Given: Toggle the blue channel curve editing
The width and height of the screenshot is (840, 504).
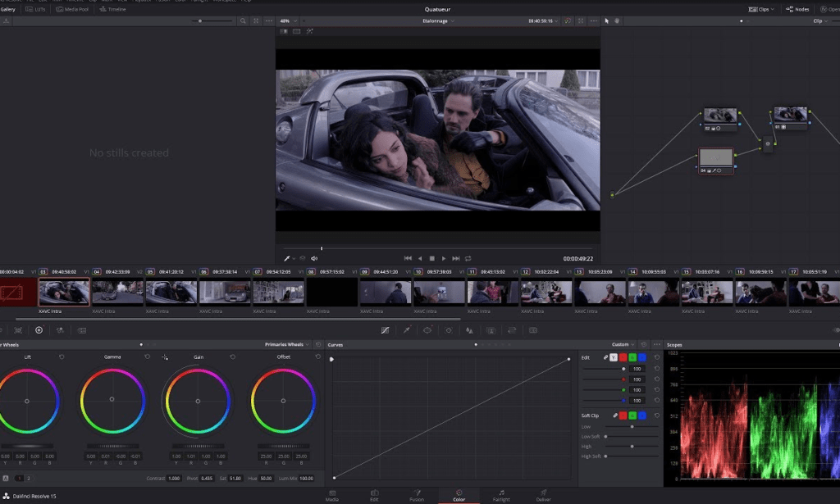Looking at the screenshot, I should click(x=642, y=358).
